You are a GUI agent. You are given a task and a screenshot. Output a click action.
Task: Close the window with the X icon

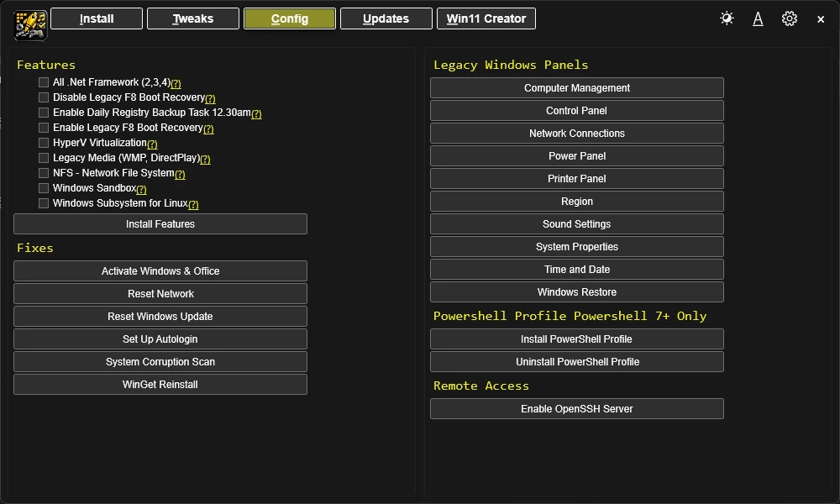point(820,19)
